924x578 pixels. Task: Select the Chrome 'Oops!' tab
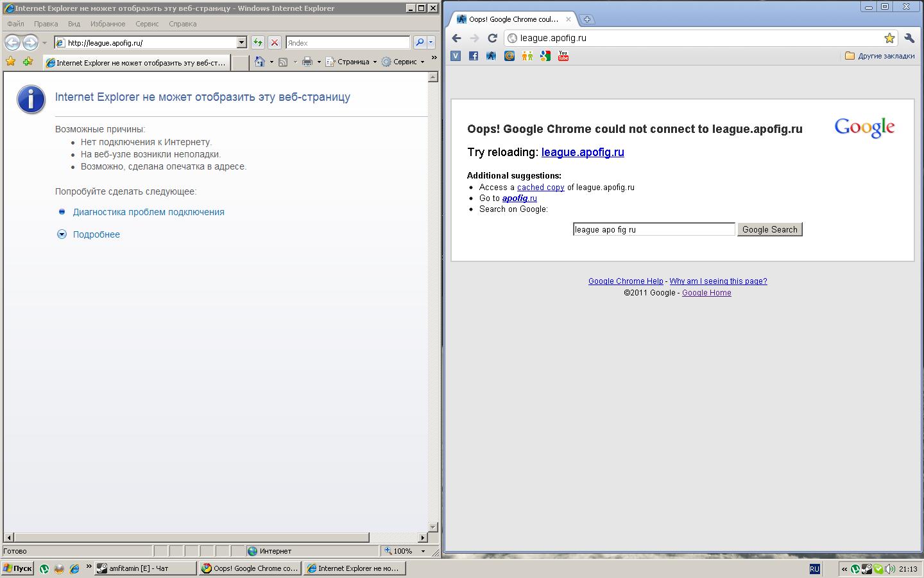[513, 19]
